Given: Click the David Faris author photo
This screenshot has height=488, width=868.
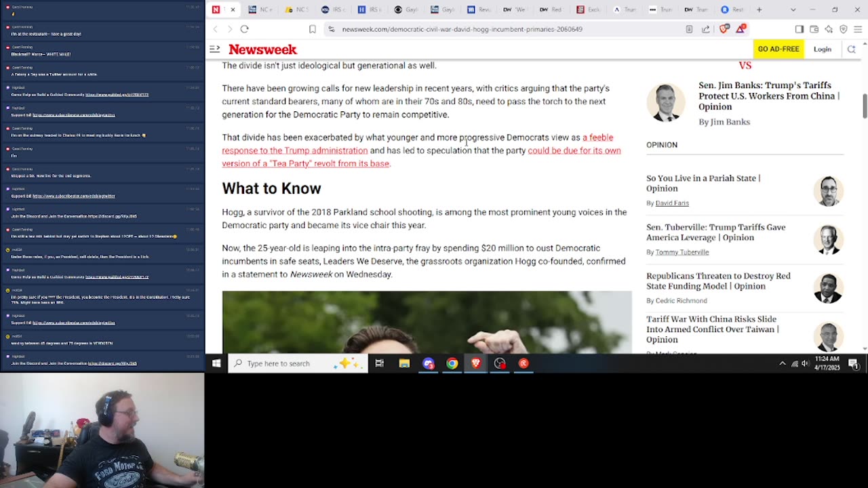Looking at the screenshot, I should 828,191.
